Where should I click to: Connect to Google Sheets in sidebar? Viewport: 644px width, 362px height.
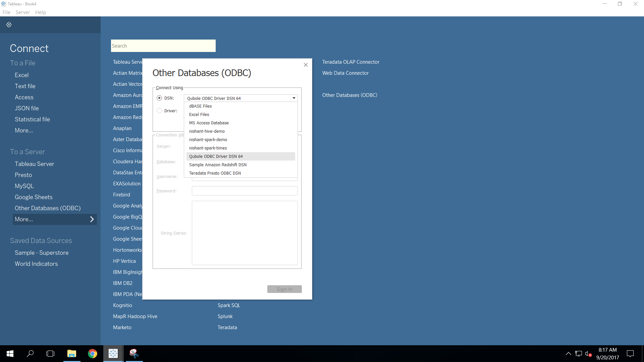click(x=34, y=197)
